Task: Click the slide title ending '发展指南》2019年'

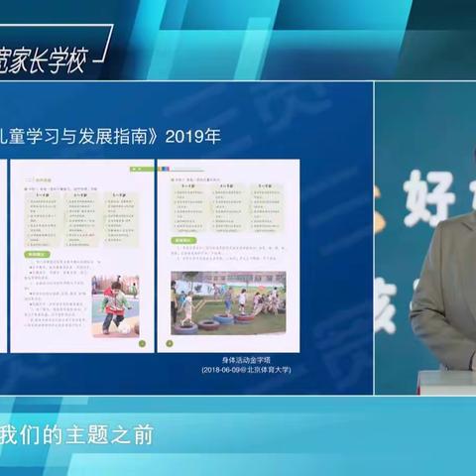Action: pyautogui.click(x=110, y=136)
